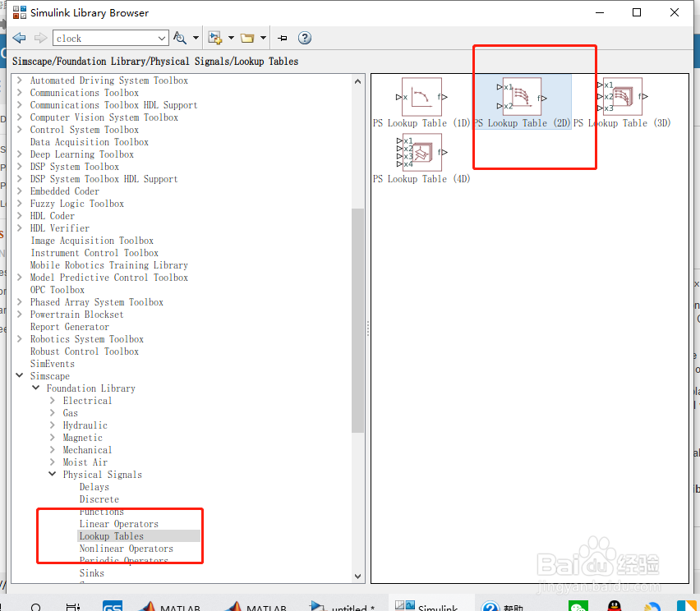Image resolution: width=700 pixels, height=611 pixels.
Task: Select Mechanical under Foundation Library
Action: (x=87, y=450)
